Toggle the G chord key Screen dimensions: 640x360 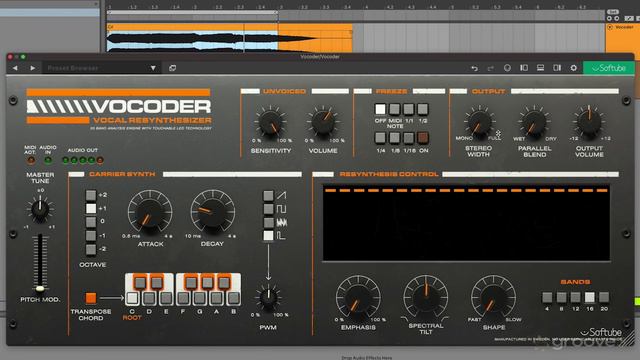pyautogui.click(x=200, y=298)
